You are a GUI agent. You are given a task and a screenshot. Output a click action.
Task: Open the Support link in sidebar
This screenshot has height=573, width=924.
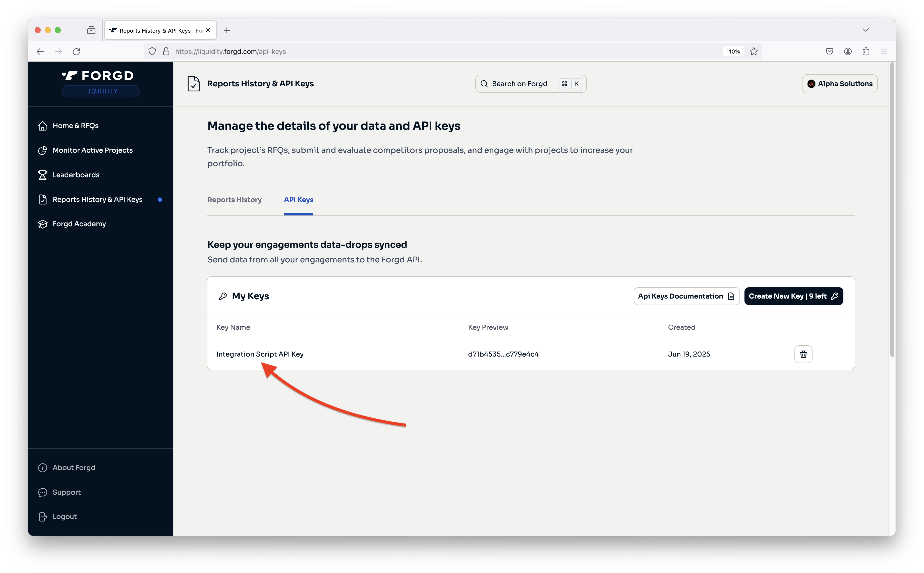[x=66, y=492]
